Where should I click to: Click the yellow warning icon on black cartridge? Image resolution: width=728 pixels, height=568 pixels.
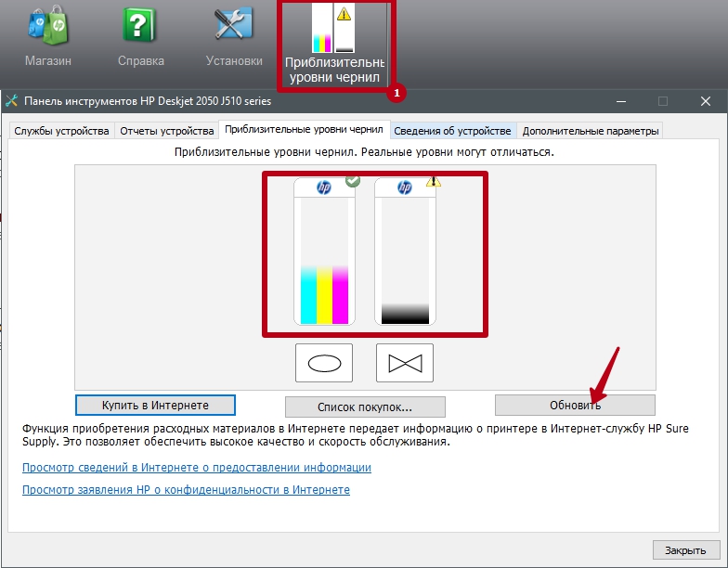point(433,182)
